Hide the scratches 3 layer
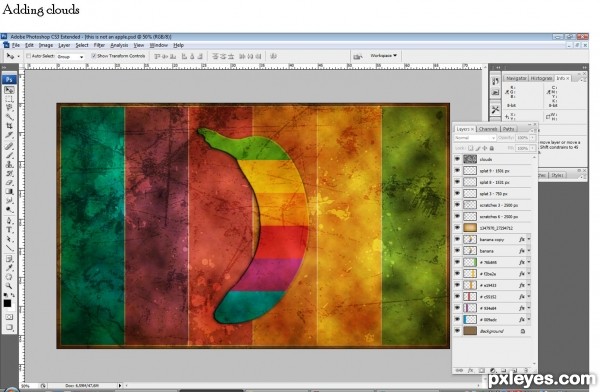Image resolution: width=600 pixels, height=392 pixels. pos(457,205)
